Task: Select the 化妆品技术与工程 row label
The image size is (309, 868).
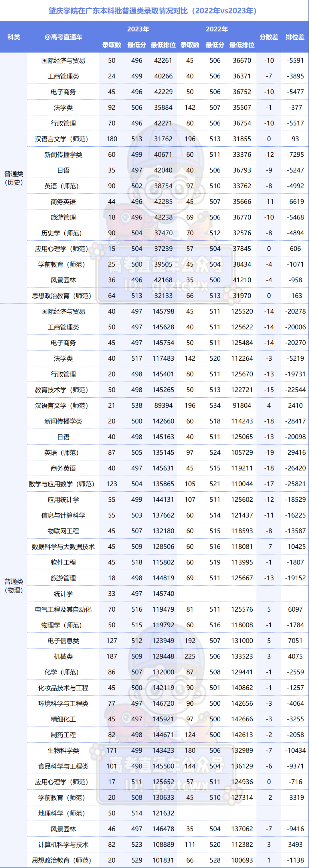Action: pos(64,688)
